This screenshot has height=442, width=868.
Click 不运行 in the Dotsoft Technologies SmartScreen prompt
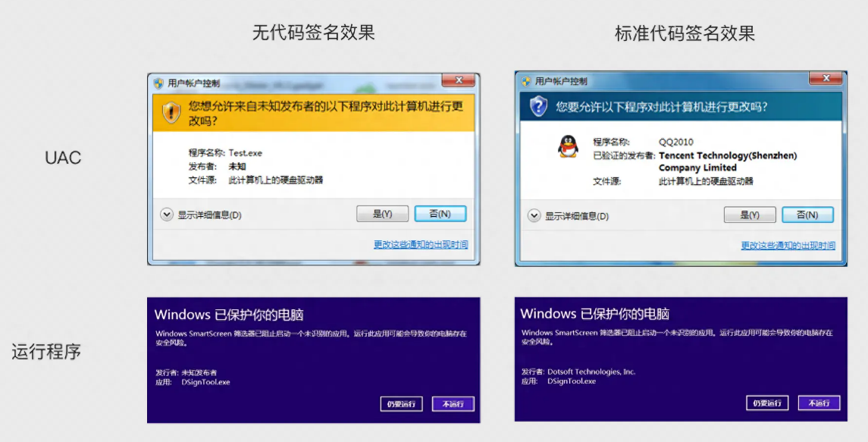[x=819, y=403]
